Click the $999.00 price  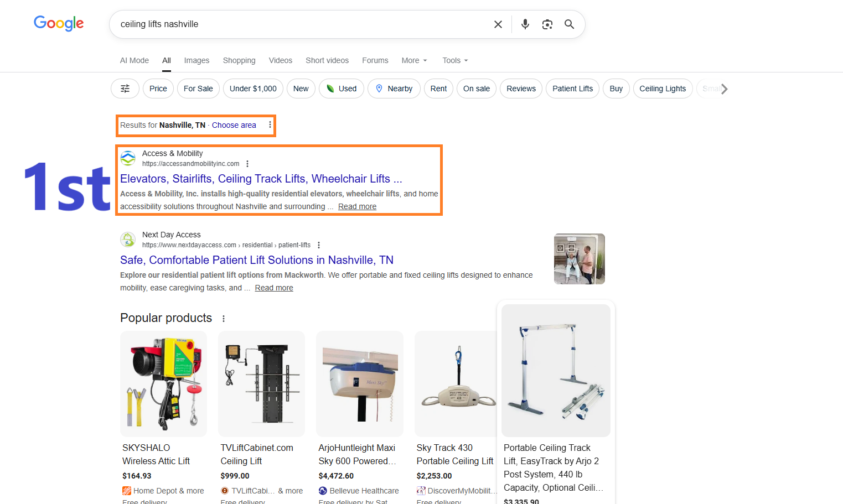point(235,476)
